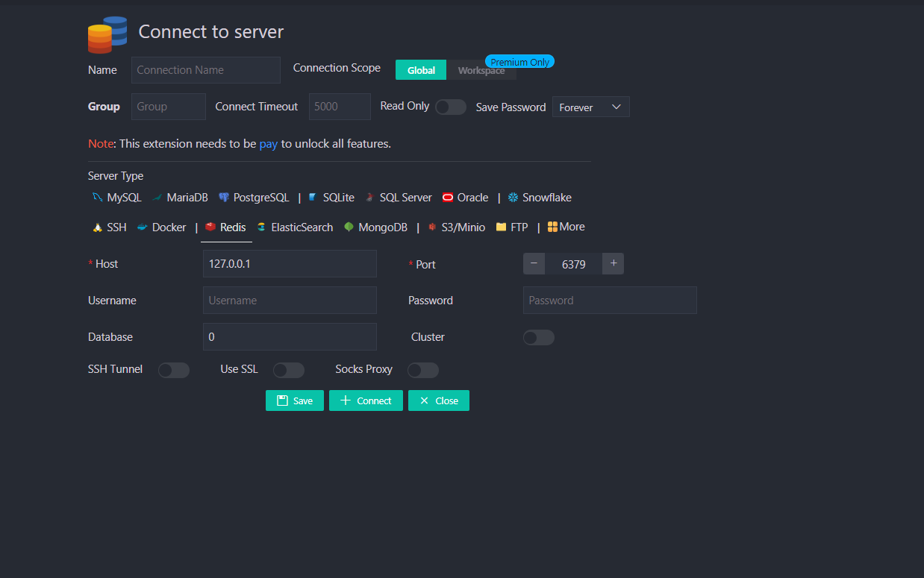
Task: Enable the Cluster switch
Action: tap(539, 337)
